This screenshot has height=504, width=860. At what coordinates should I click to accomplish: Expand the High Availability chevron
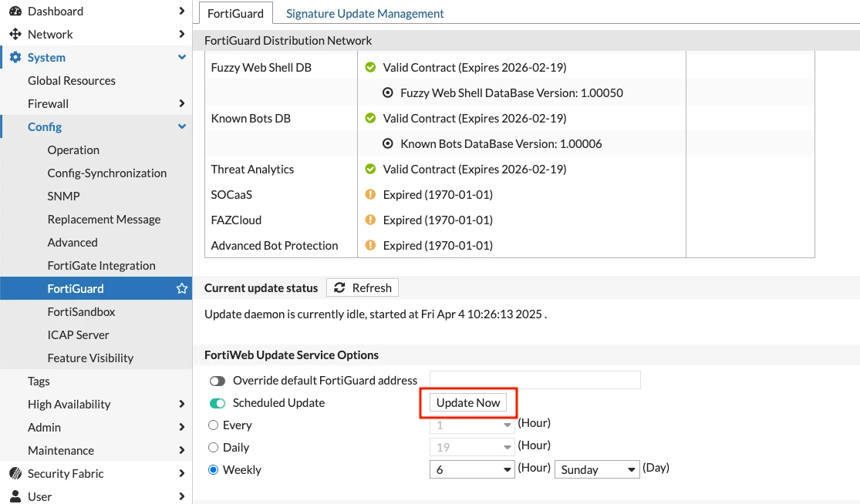tap(181, 404)
